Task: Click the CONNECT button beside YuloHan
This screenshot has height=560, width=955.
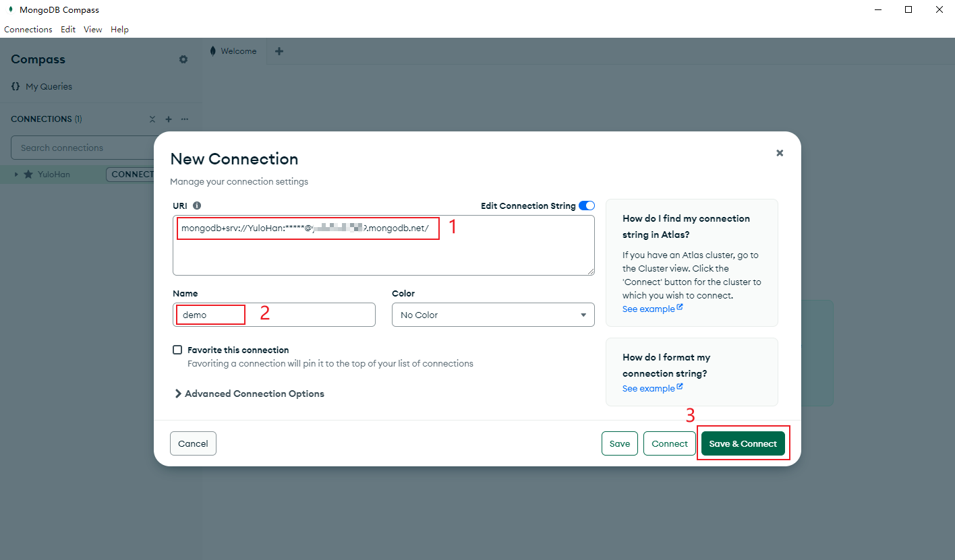Action: point(131,175)
